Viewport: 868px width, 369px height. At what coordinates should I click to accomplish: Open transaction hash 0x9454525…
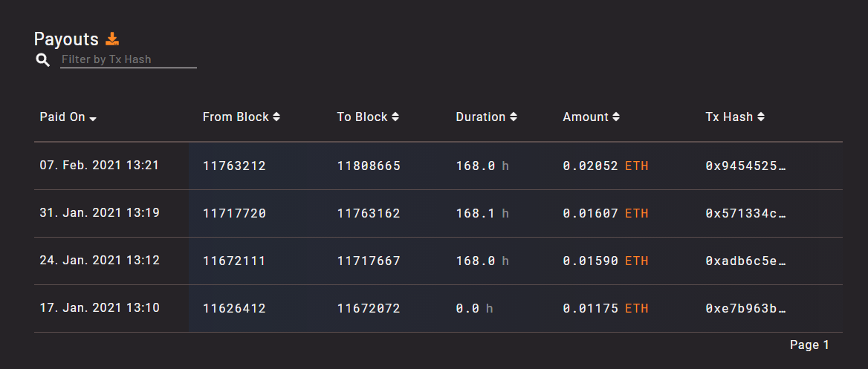click(745, 166)
